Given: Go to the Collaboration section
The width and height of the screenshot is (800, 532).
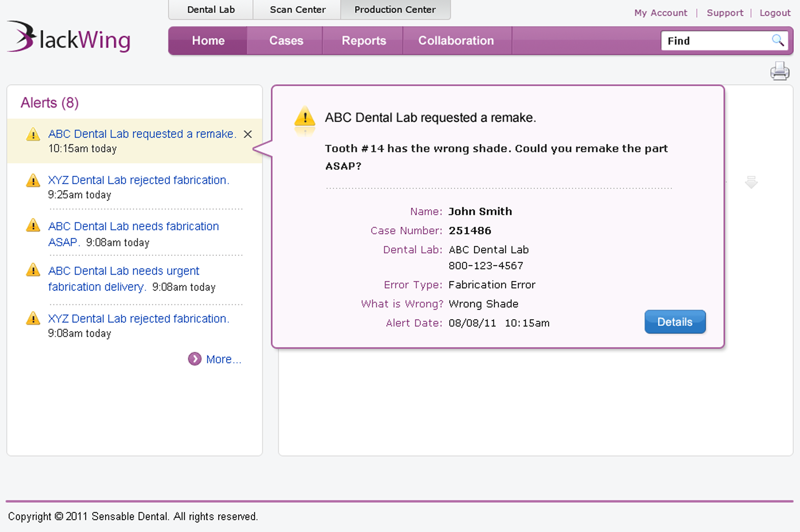Looking at the screenshot, I should point(456,41).
